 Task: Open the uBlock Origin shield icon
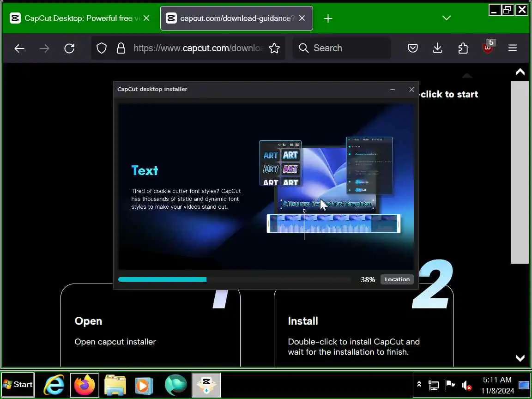[488, 48]
